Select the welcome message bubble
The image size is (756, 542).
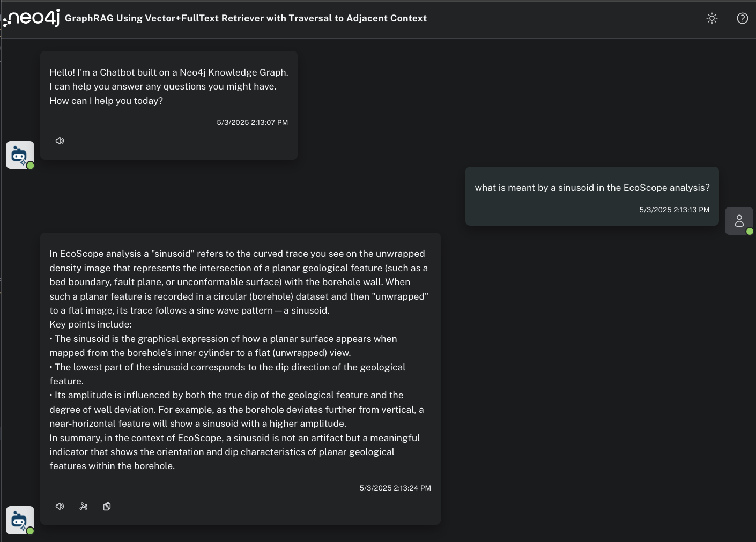click(x=168, y=86)
